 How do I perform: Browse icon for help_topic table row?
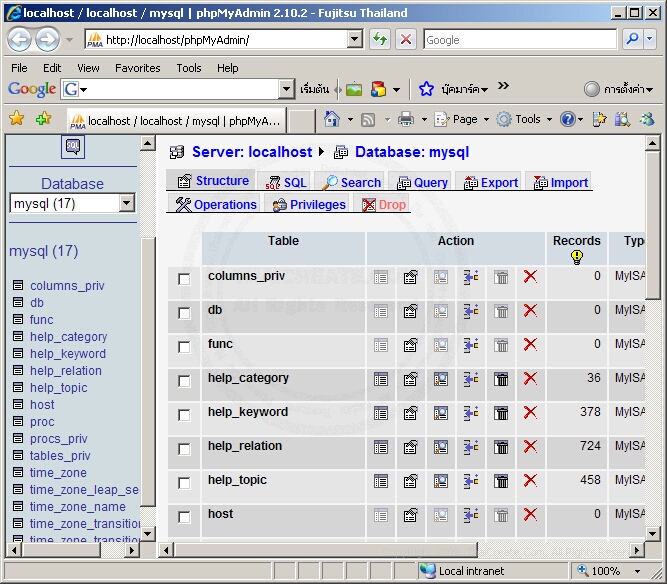click(381, 481)
